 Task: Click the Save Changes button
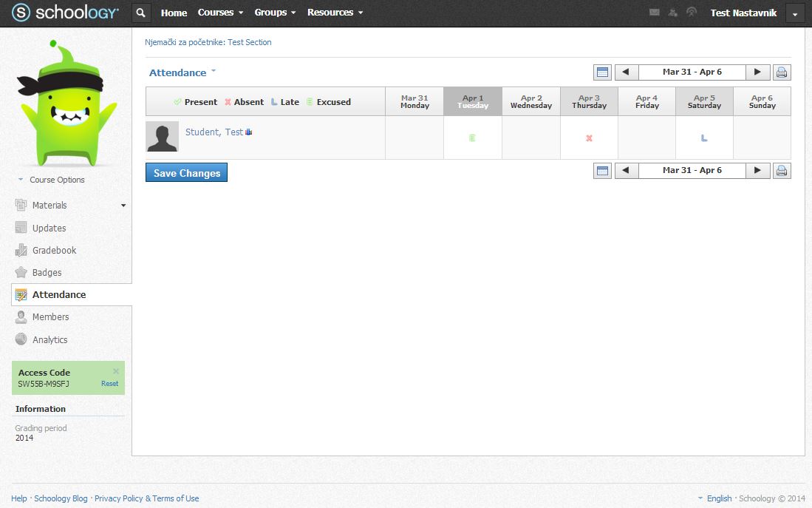coord(186,173)
